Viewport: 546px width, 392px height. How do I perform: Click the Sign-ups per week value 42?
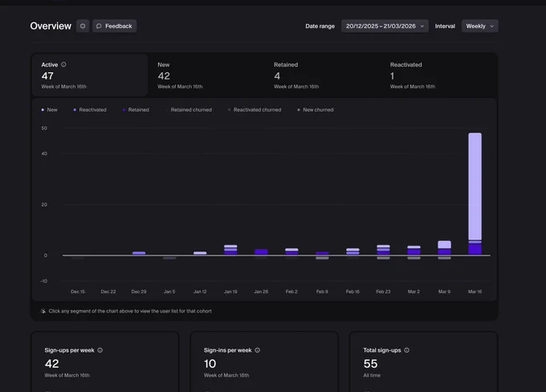coord(52,364)
